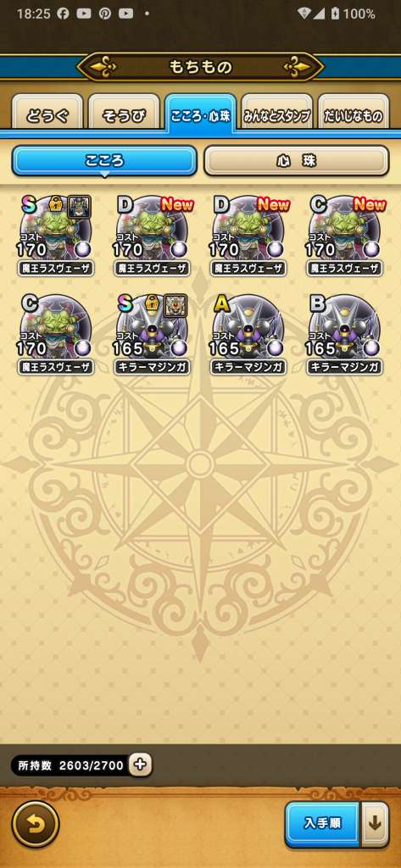Click the round back arrow button
401x868 pixels.
36,824
